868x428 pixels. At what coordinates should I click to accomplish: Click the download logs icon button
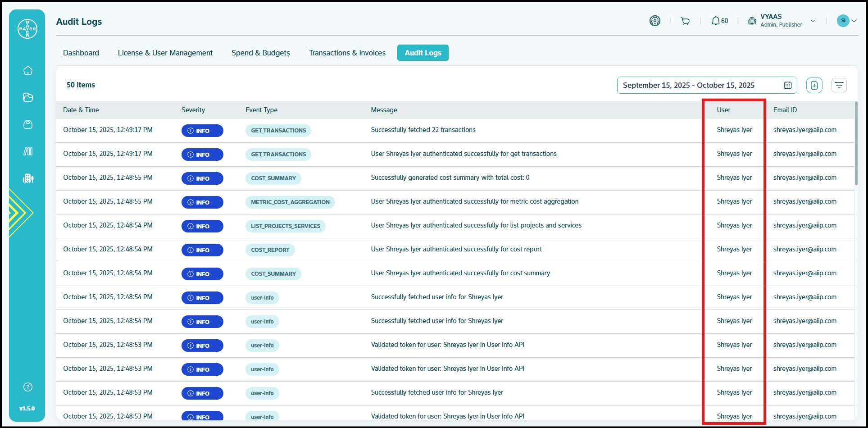pos(814,85)
